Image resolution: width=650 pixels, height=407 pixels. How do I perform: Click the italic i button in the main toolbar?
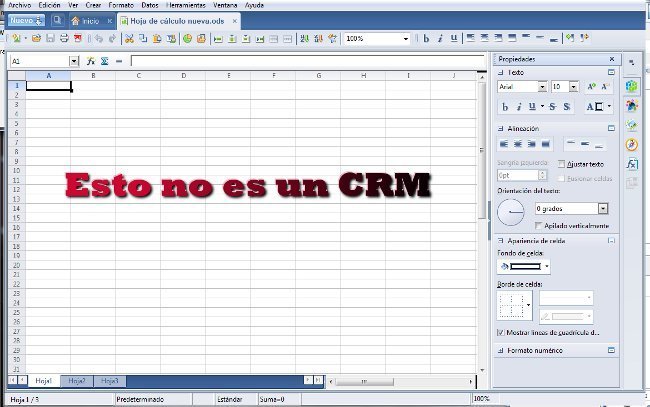point(440,39)
